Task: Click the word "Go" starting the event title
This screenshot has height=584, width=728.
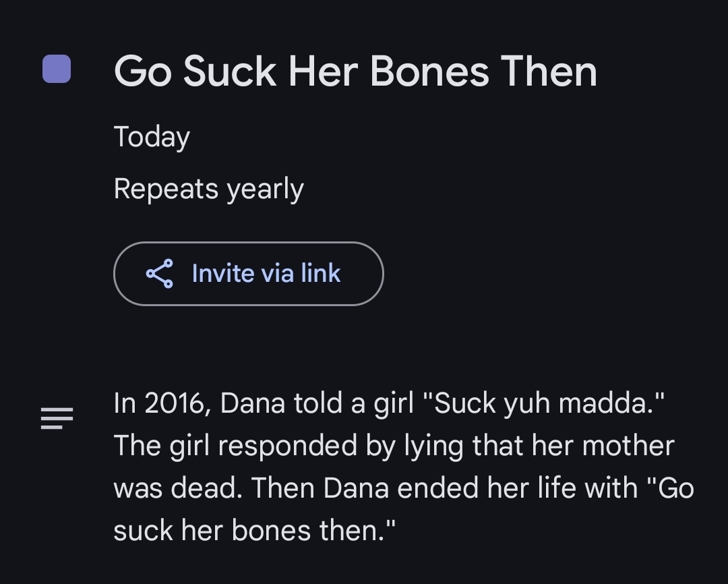Action: click(142, 71)
